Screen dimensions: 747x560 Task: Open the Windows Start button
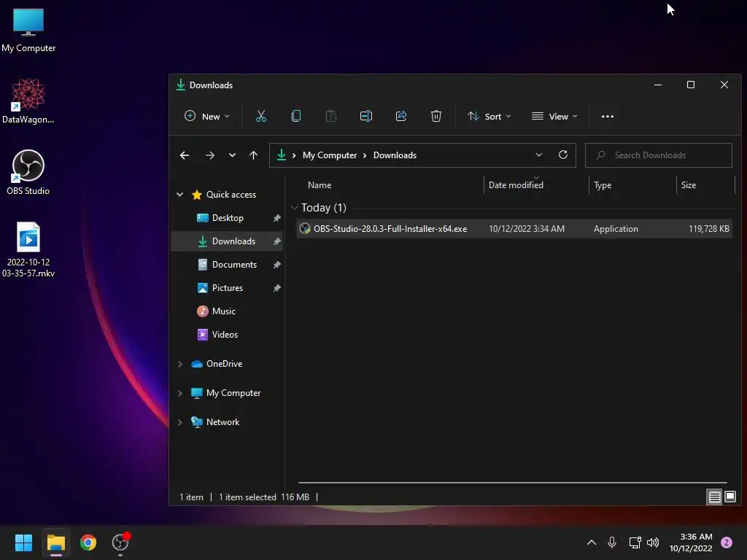(x=23, y=542)
